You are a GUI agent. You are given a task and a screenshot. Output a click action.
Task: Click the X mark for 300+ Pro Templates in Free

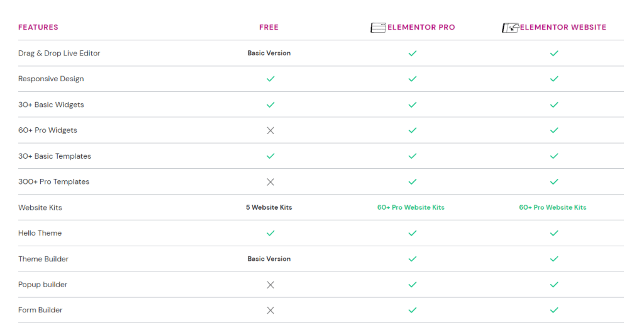pos(270,182)
